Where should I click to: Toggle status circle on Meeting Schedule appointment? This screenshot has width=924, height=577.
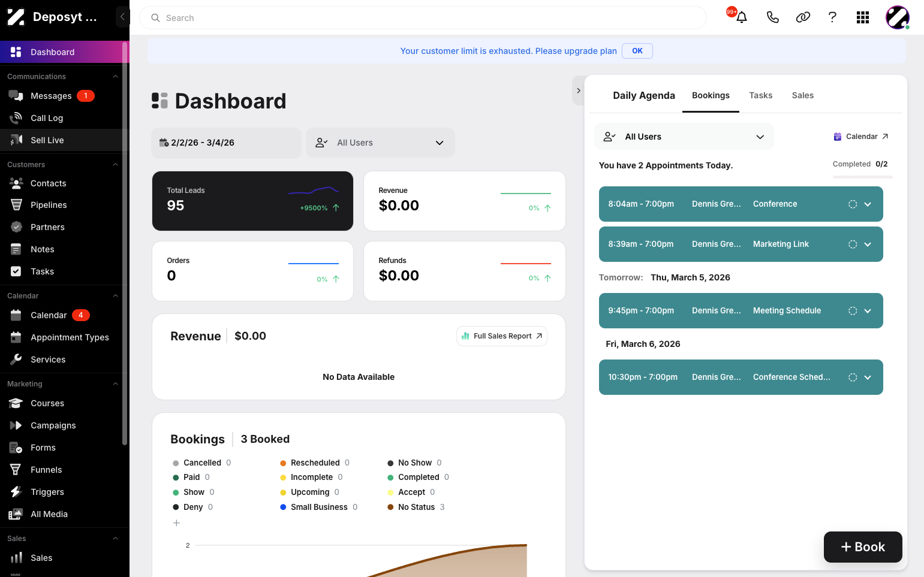[853, 311]
